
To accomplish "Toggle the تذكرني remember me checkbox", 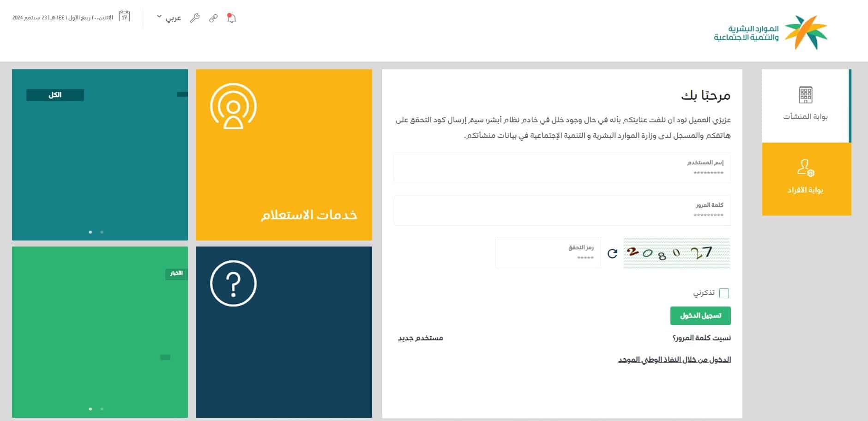I will pyautogui.click(x=724, y=293).
